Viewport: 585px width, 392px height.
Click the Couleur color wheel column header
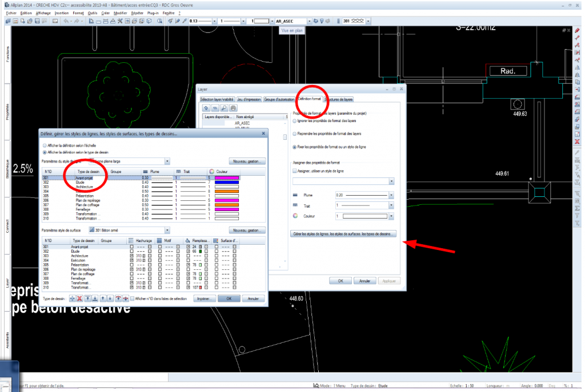click(x=211, y=171)
